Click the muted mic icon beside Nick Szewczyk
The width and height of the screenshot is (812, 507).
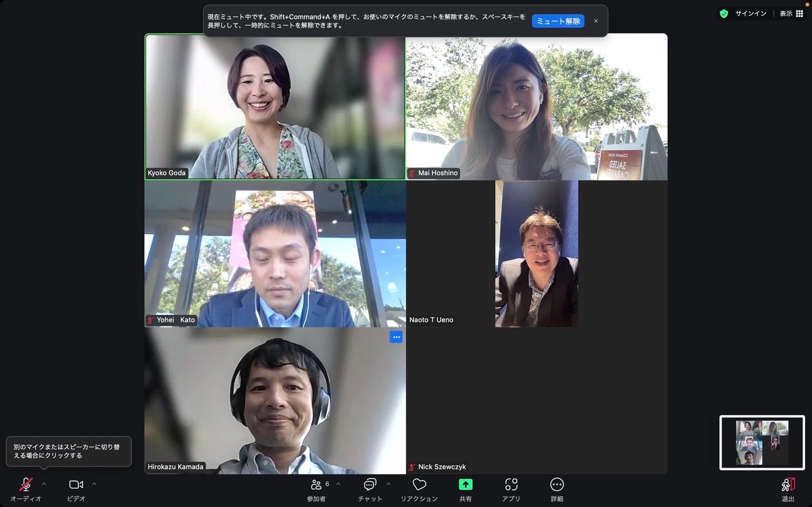click(412, 467)
